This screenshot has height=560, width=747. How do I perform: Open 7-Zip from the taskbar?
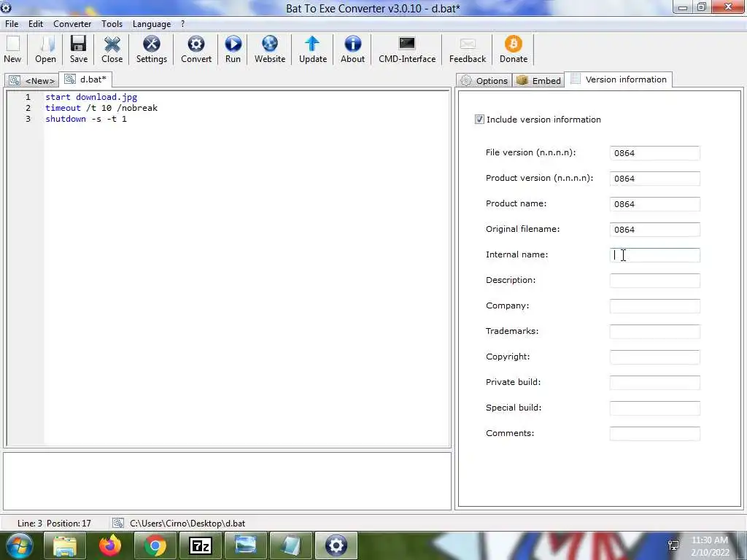pyautogui.click(x=200, y=545)
